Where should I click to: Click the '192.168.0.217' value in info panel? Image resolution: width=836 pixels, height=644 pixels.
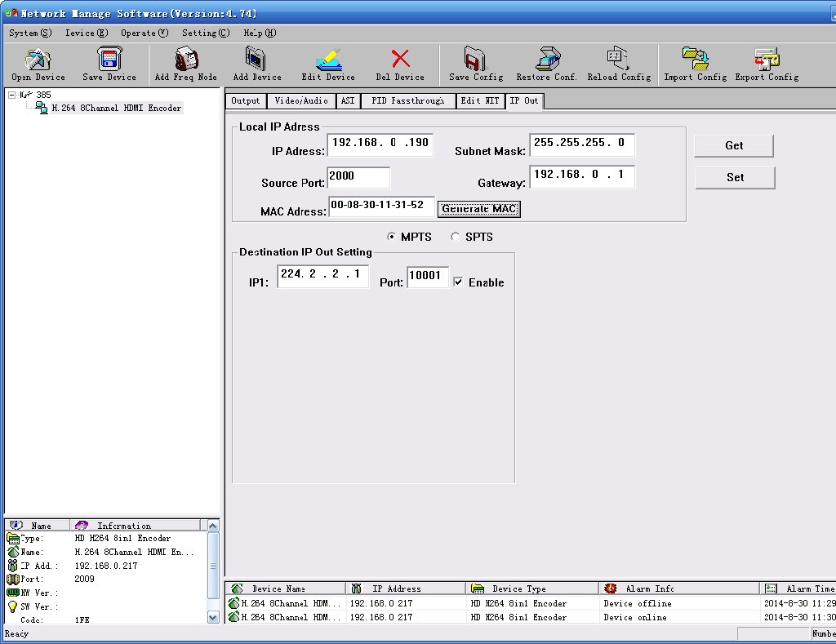click(x=106, y=566)
